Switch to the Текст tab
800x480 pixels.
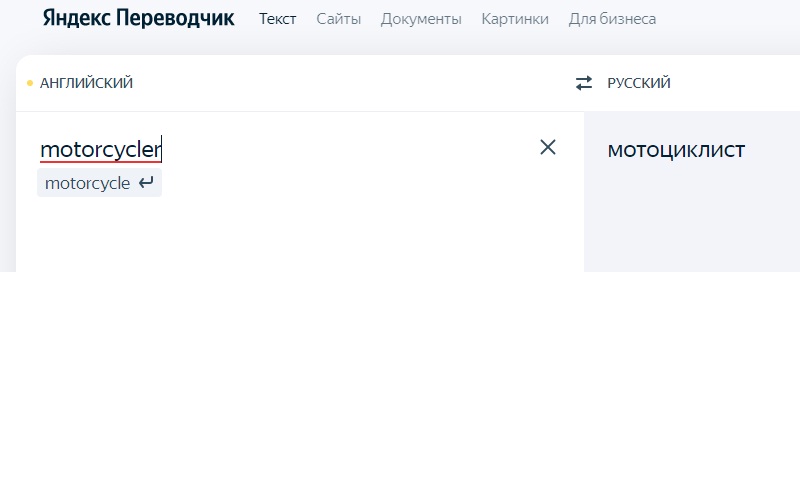tap(278, 19)
